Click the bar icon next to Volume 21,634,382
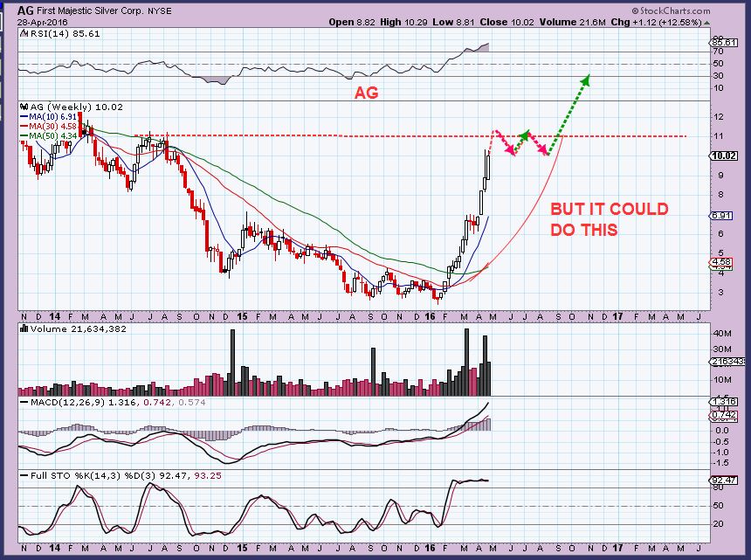The height and width of the screenshot is (560, 751). click(x=24, y=328)
